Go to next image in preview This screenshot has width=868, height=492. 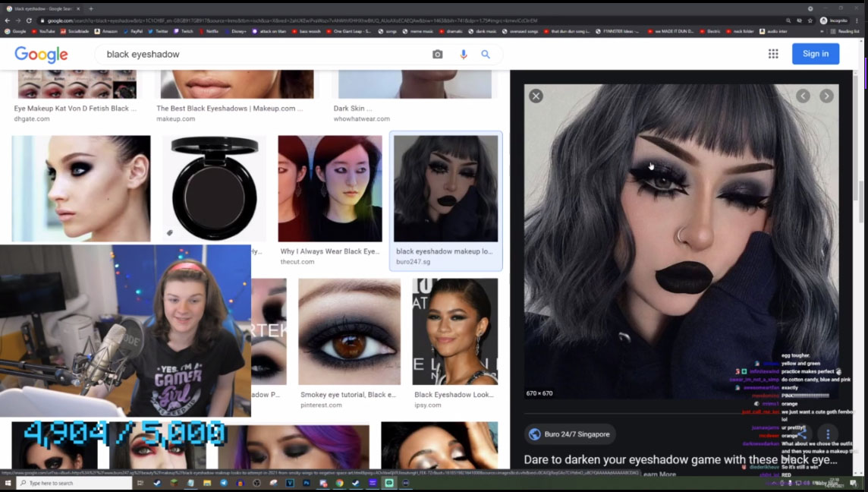coord(826,96)
